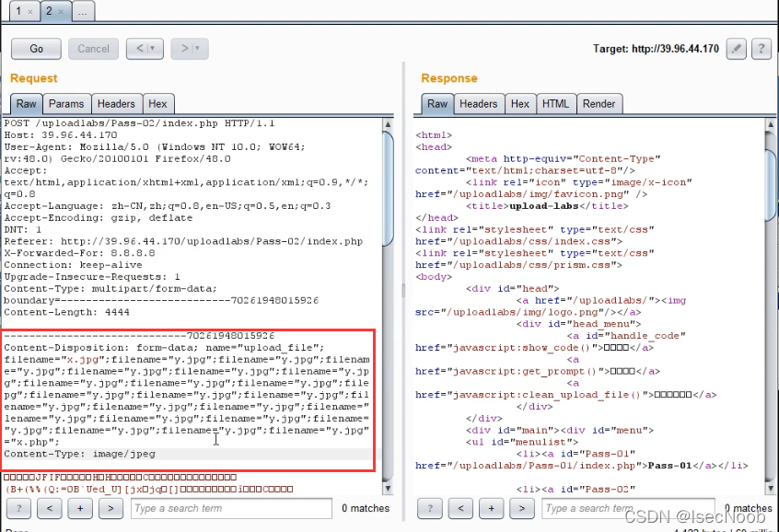This screenshot has height=532, width=779.
Task: Open the Response Hex tab
Action: 520,104
